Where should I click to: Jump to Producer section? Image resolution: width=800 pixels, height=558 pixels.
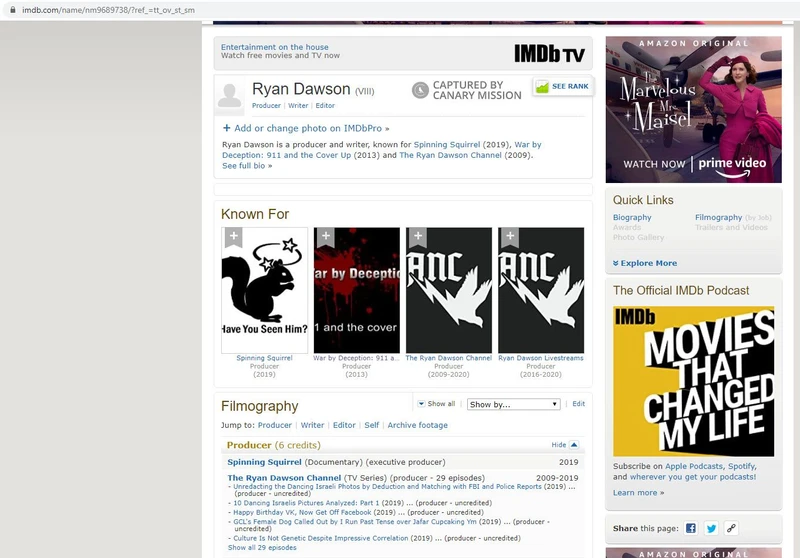pos(274,425)
